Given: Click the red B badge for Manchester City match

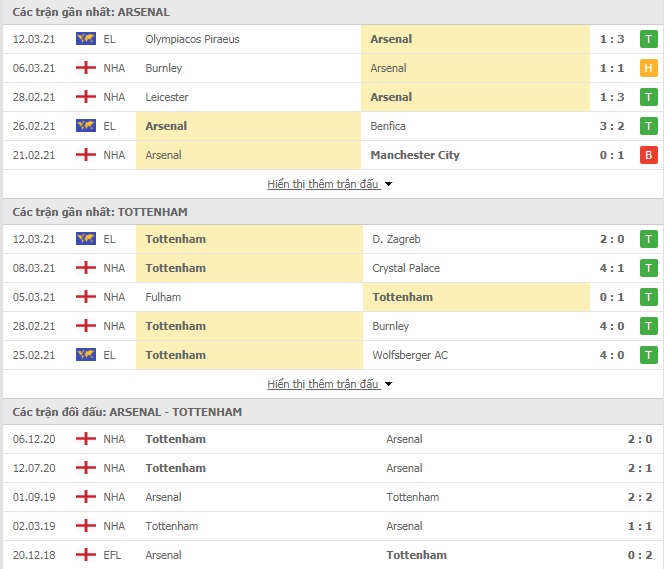Looking at the screenshot, I should pos(648,155).
